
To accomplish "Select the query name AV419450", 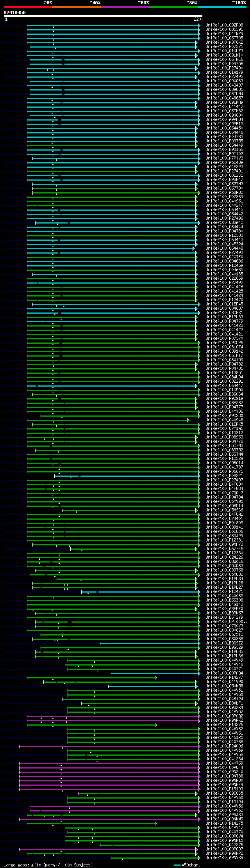I will click(x=15, y=12).
